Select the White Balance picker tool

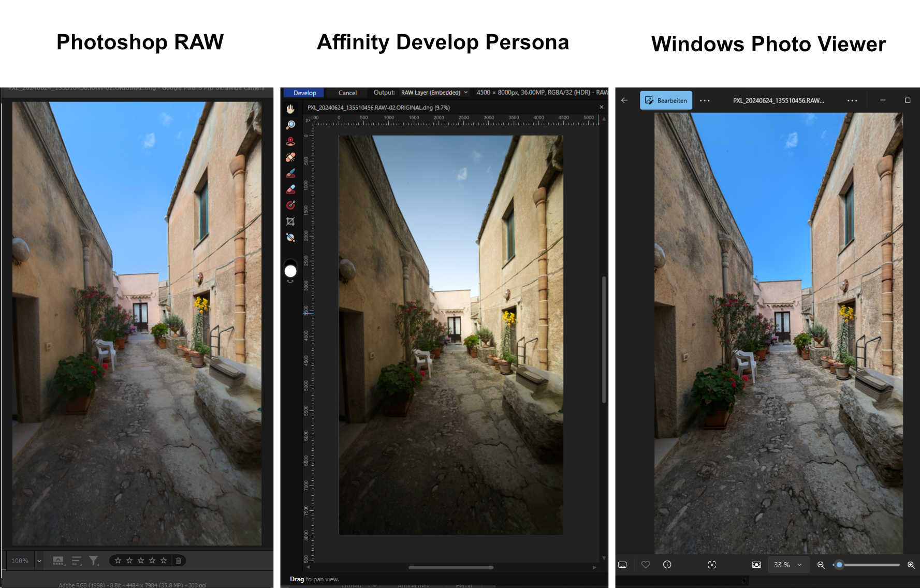pos(290,238)
